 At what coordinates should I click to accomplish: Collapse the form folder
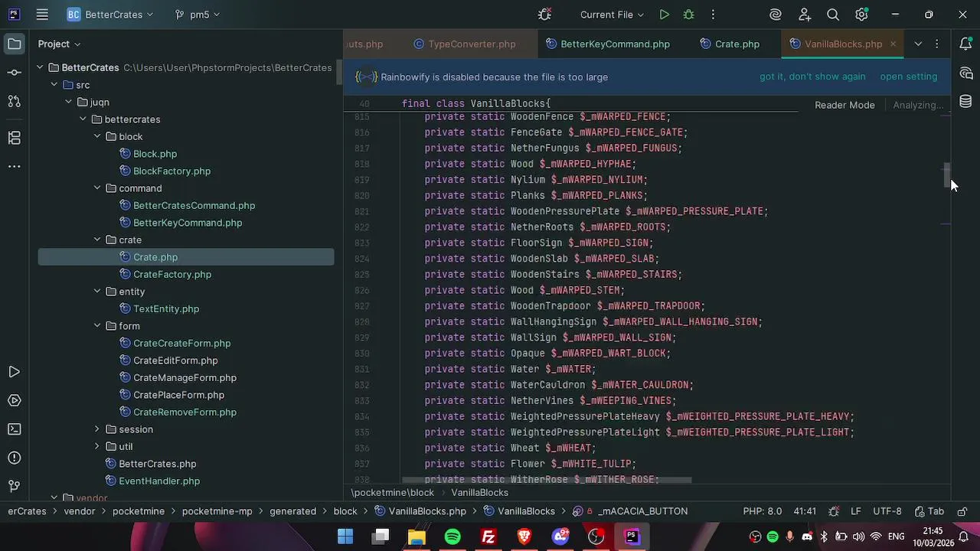point(97,326)
